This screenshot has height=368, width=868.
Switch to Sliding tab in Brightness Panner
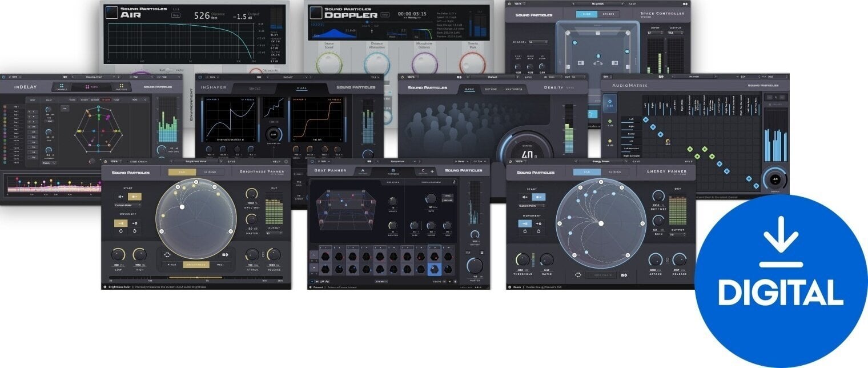[210, 172]
